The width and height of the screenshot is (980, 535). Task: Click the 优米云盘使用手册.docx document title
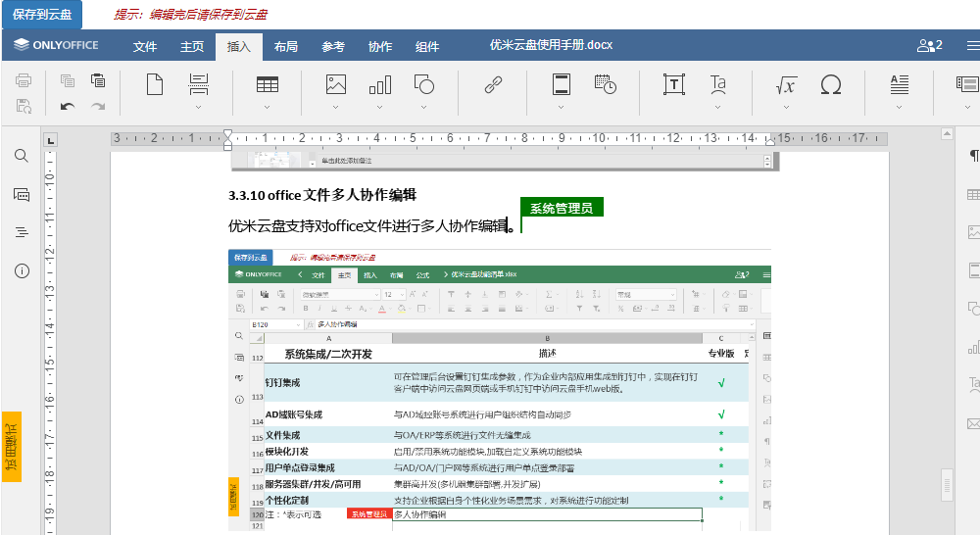point(551,45)
